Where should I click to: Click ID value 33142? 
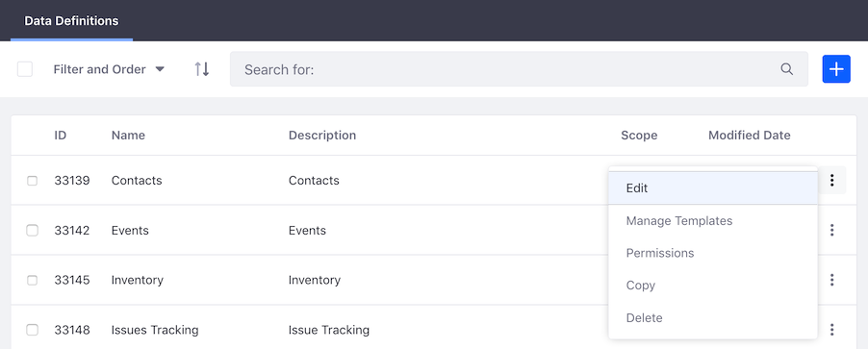point(72,230)
